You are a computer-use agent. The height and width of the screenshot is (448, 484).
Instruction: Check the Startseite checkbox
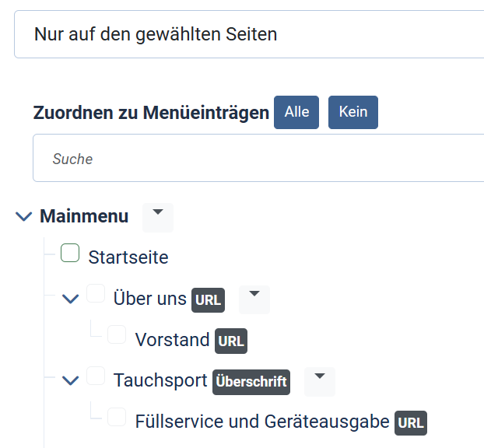click(x=70, y=253)
